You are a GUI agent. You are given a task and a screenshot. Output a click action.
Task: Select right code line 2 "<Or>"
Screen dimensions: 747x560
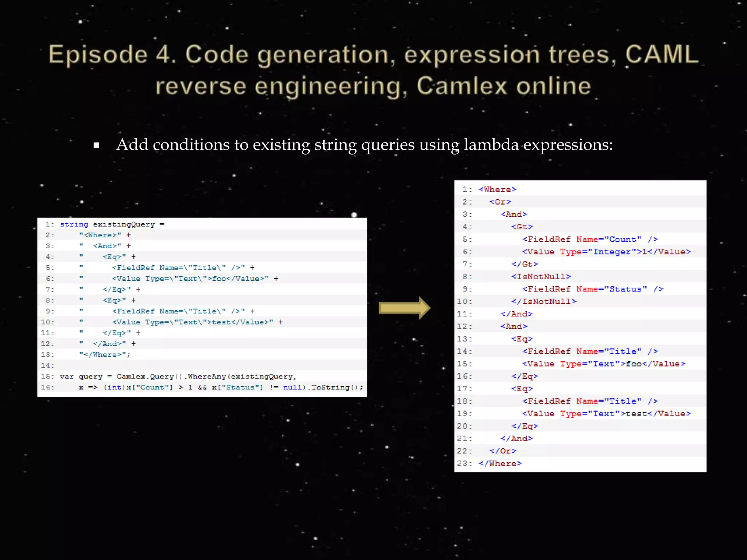pyautogui.click(x=500, y=202)
